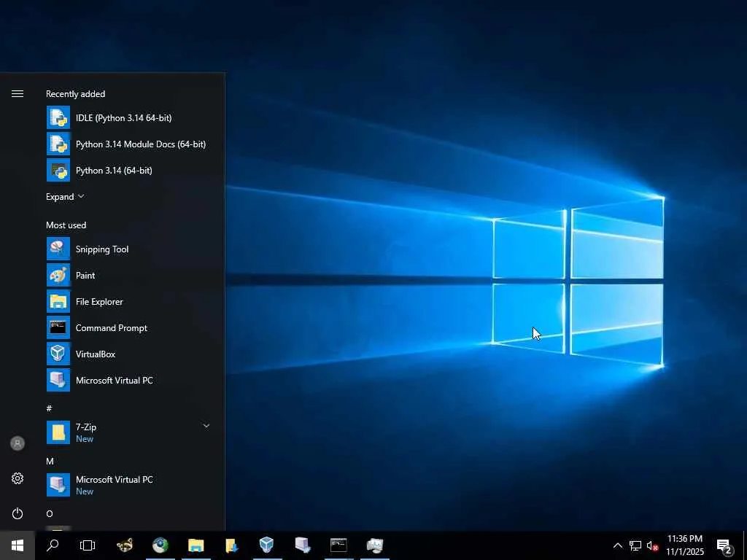Expand the Recently added list
This screenshot has height=560, width=747.
point(65,197)
